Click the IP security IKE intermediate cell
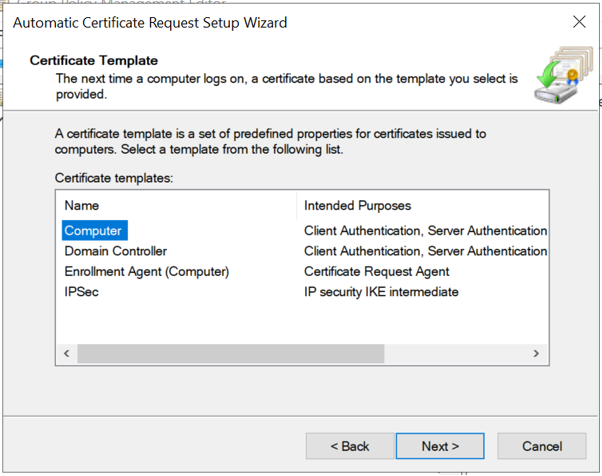Viewport: 602px width, 476px height. coord(381,292)
